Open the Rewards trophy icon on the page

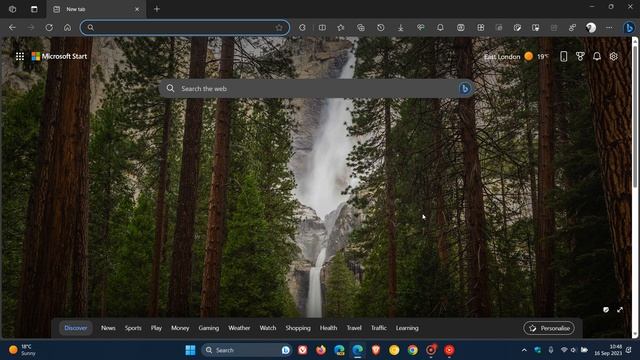coord(580,56)
